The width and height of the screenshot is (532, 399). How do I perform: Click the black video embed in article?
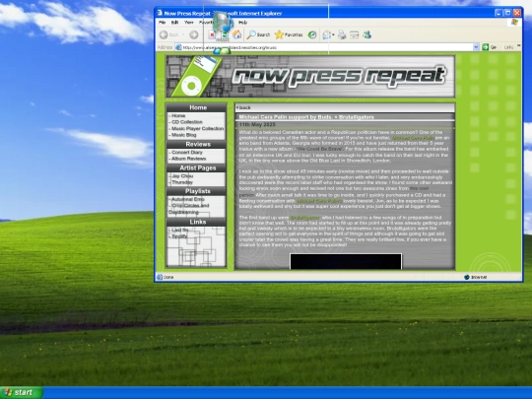point(346,262)
